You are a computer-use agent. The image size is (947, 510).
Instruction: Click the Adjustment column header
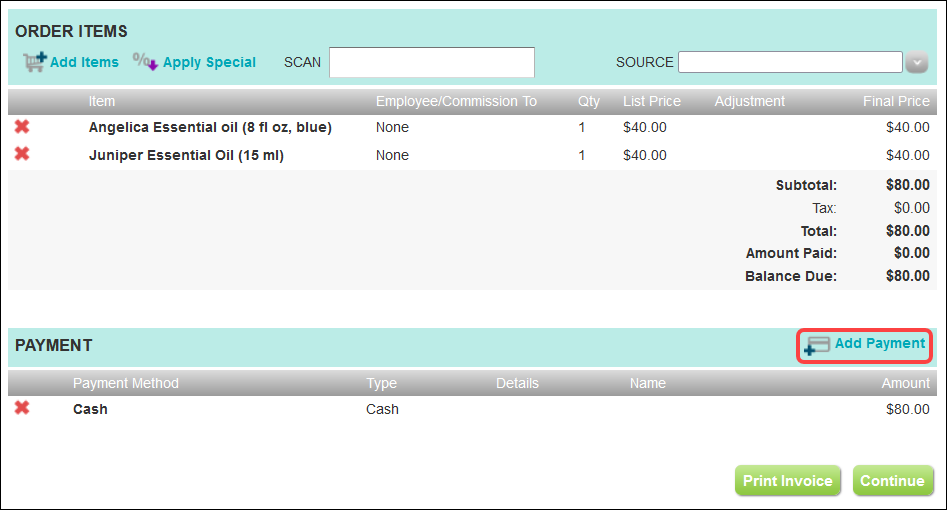(750, 102)
